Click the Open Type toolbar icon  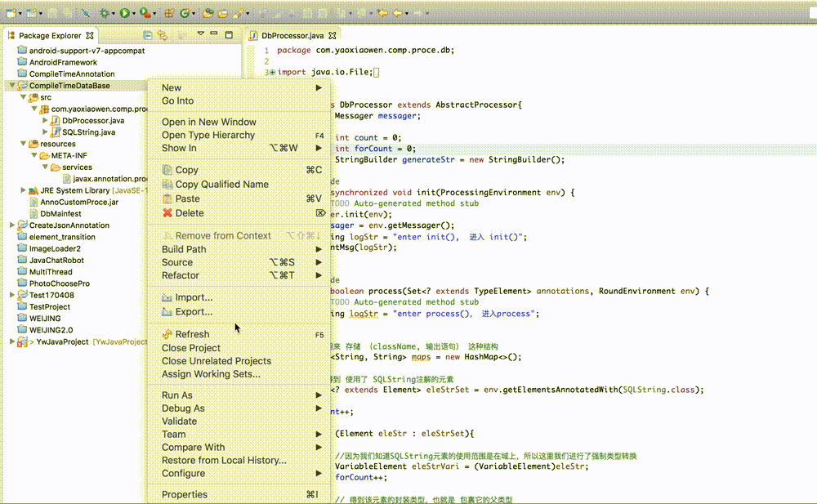coord(208,13)
